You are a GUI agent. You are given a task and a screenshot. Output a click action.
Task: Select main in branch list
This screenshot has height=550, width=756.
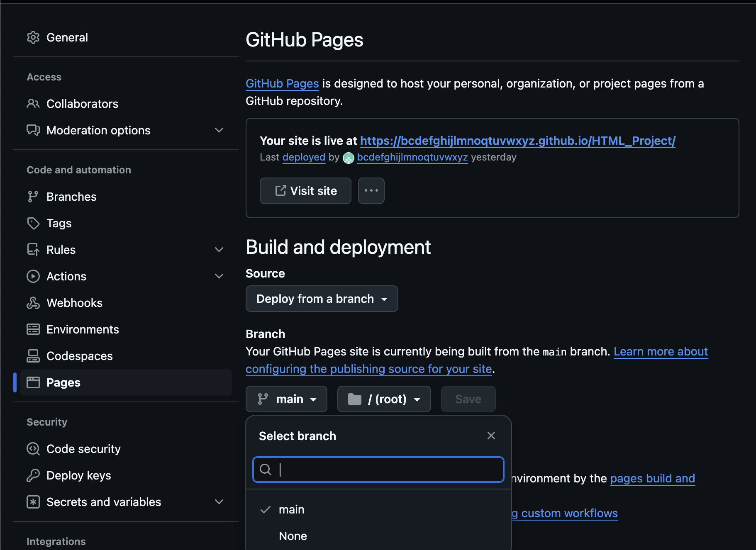coord(378,509)
